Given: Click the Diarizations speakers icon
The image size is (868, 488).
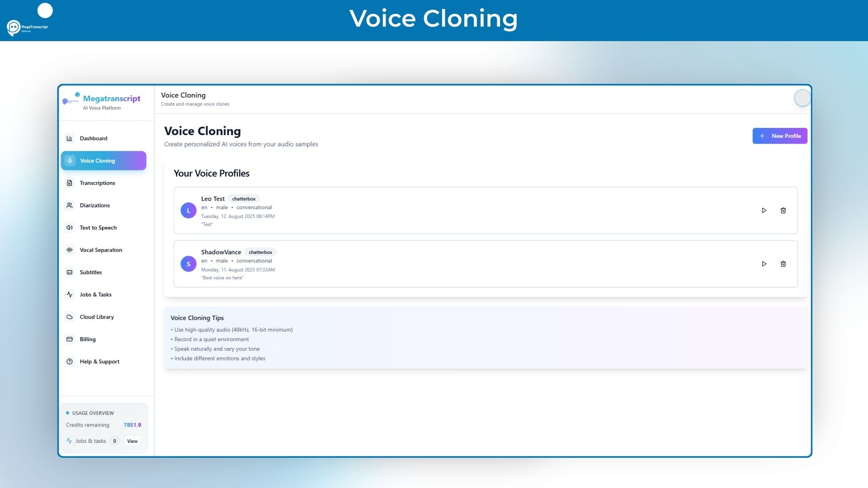Looking at the screenshot, I should [70, 205].
